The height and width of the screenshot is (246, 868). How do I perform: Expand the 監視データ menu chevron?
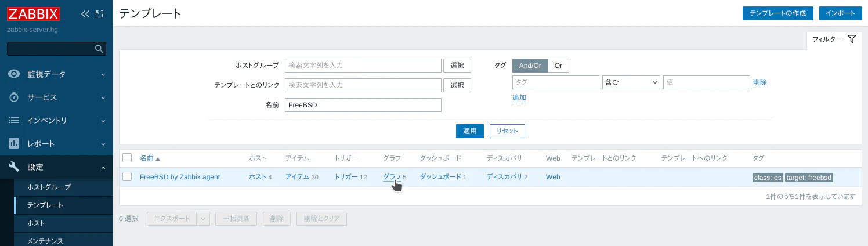click(103, 74)
